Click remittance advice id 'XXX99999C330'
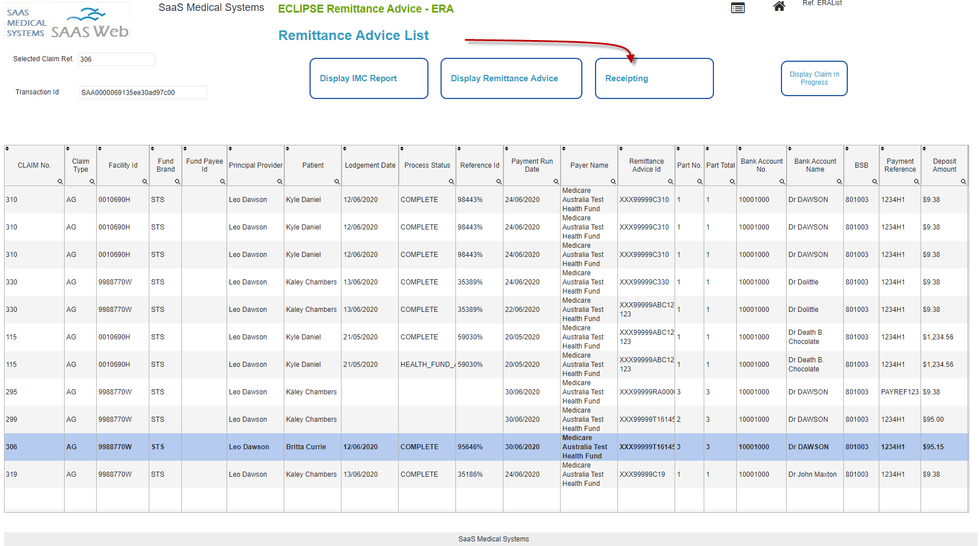The image size is (980, 546). [644, 282]
